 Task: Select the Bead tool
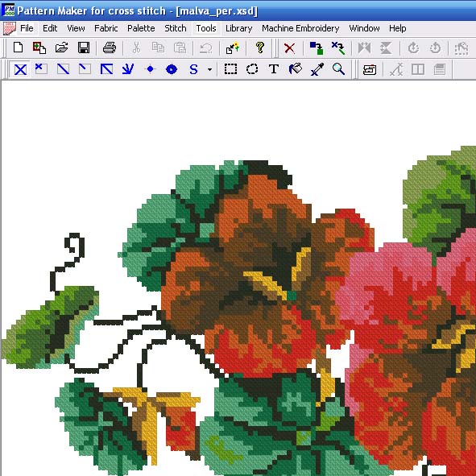coord(172,69)
